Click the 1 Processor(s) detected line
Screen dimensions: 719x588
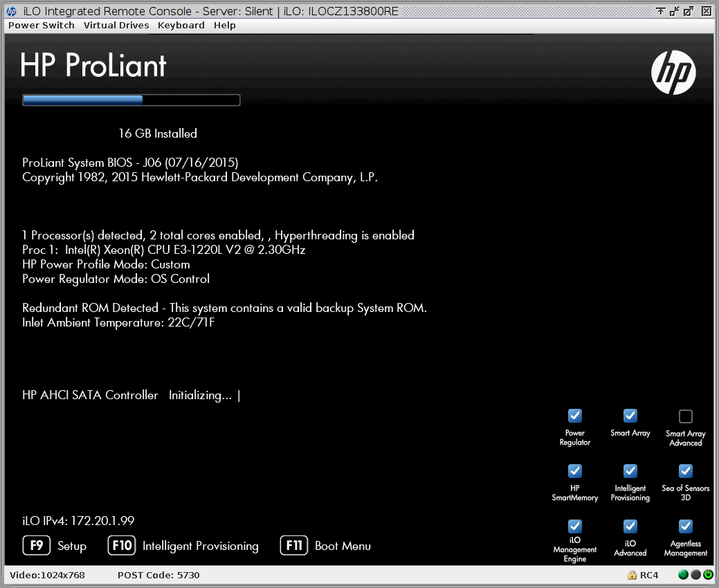pos(218,236)
